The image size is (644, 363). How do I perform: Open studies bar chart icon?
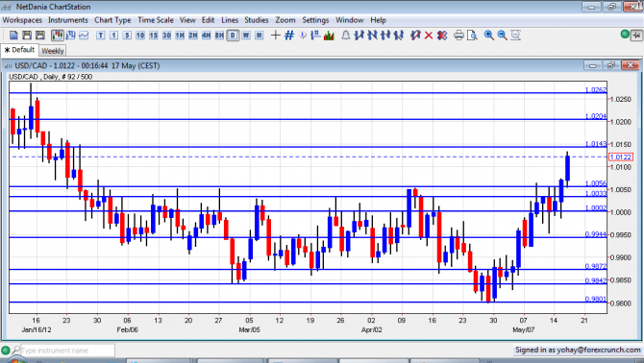click(x=329, y=36)
